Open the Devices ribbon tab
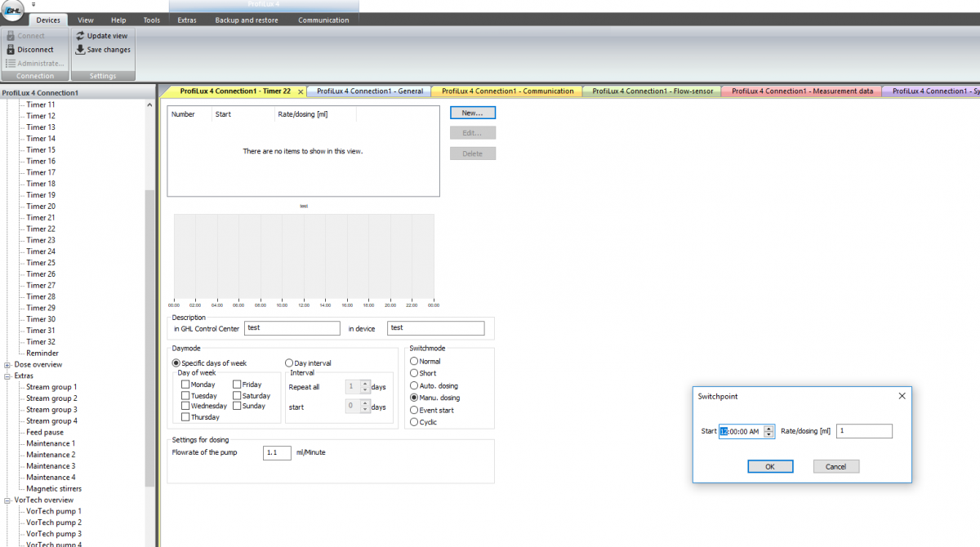 (48, 20)
